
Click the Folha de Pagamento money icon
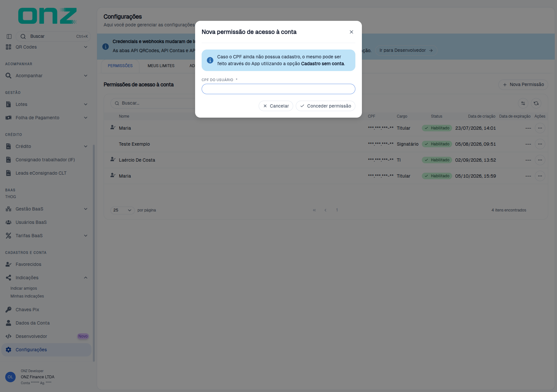(x=8, y=118)
